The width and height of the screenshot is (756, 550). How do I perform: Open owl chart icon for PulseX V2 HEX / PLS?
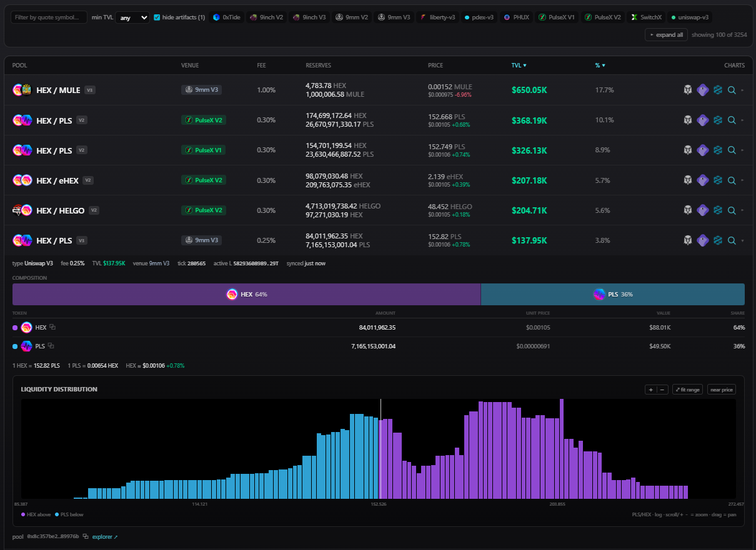click(688, 120)
